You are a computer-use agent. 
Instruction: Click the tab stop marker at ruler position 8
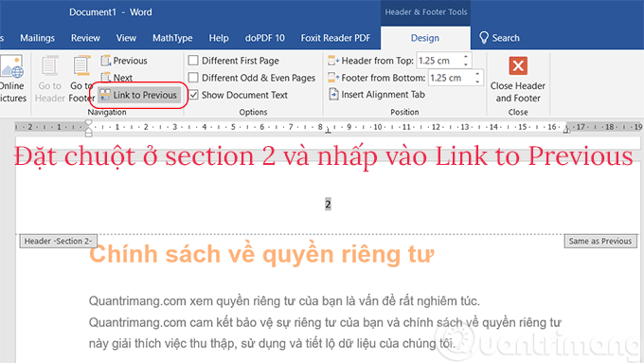(x=328, y=131)
